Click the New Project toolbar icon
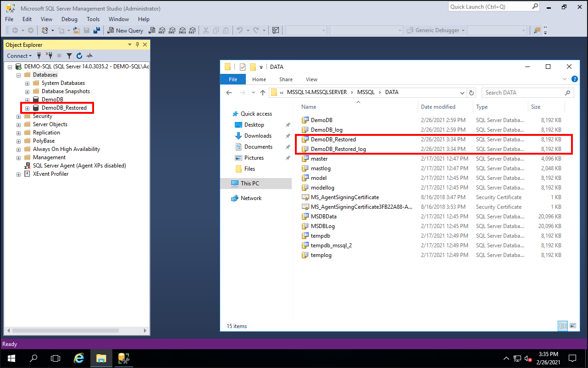588x368 pixels. [x=44, y=30]
